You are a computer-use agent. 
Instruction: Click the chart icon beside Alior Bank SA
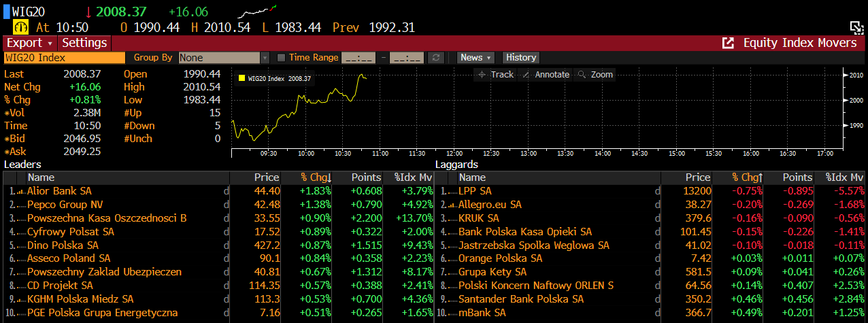20,192
